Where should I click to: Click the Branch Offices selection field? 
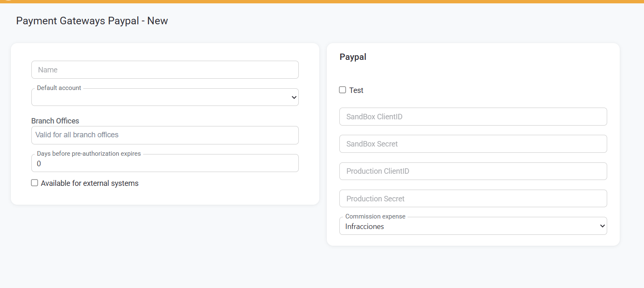click(x=165, y=135)
